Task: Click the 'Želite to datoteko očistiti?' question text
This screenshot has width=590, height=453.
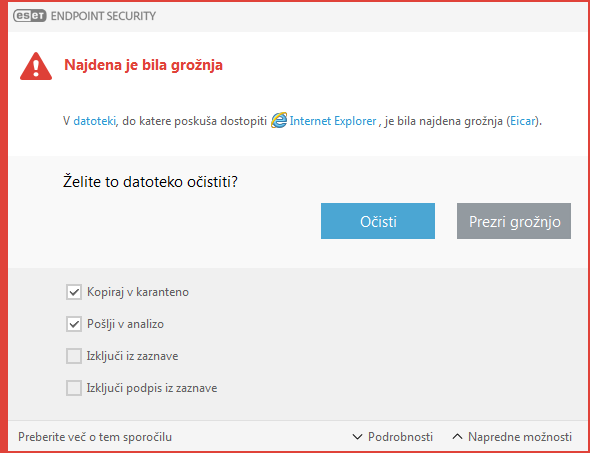Action: click(150, 182)
